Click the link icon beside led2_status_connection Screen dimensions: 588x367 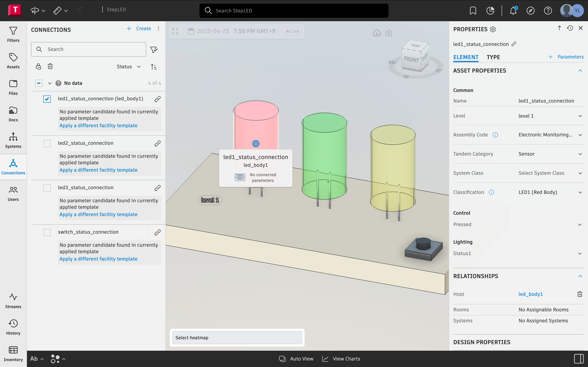click(x=157, y=144)
